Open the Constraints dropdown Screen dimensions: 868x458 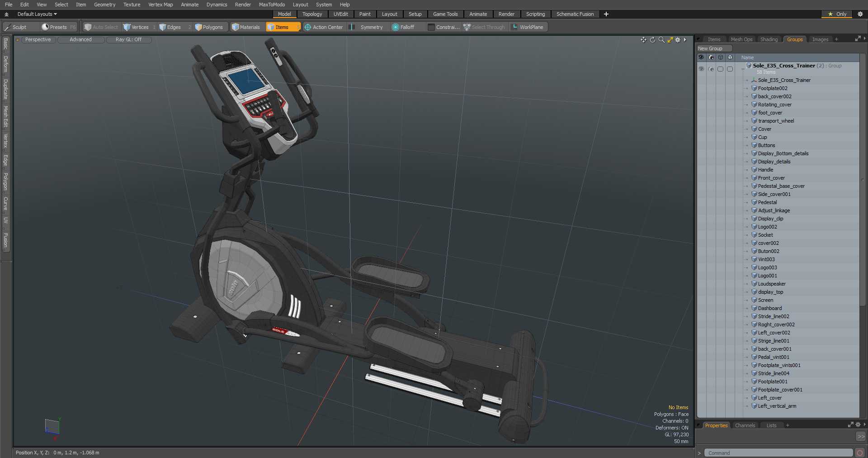coord(444,27)
